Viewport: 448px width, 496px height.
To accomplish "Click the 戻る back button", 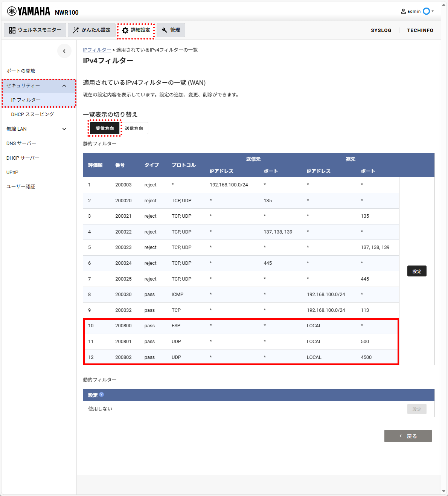I will click(408, 436).
